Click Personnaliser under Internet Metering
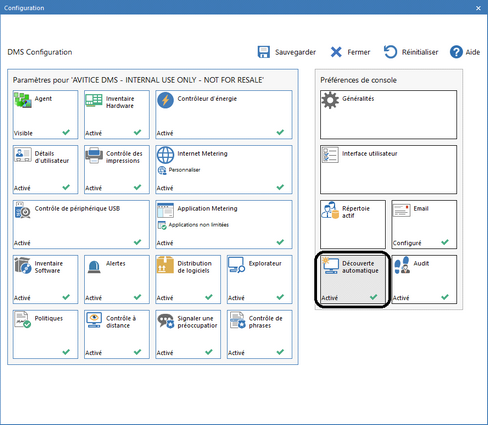Image resolution: width=488 pixels, height=425 pixels. click(x=184, y=170)
